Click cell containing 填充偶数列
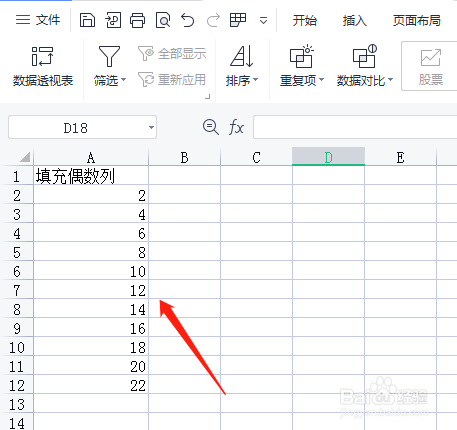The height and width of the screenshot is (430, 457). [x=91, y=176]
